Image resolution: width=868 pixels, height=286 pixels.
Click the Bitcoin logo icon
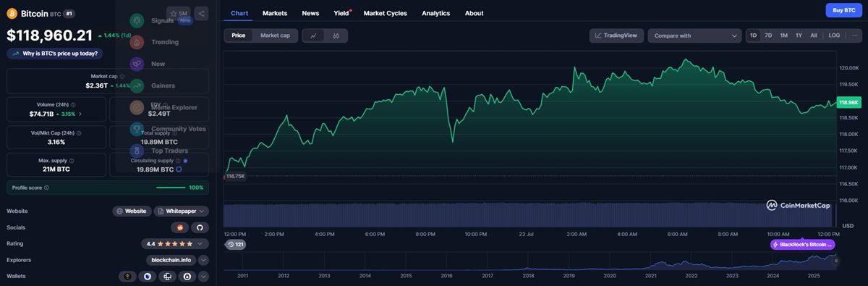click(x=12, y=13)
